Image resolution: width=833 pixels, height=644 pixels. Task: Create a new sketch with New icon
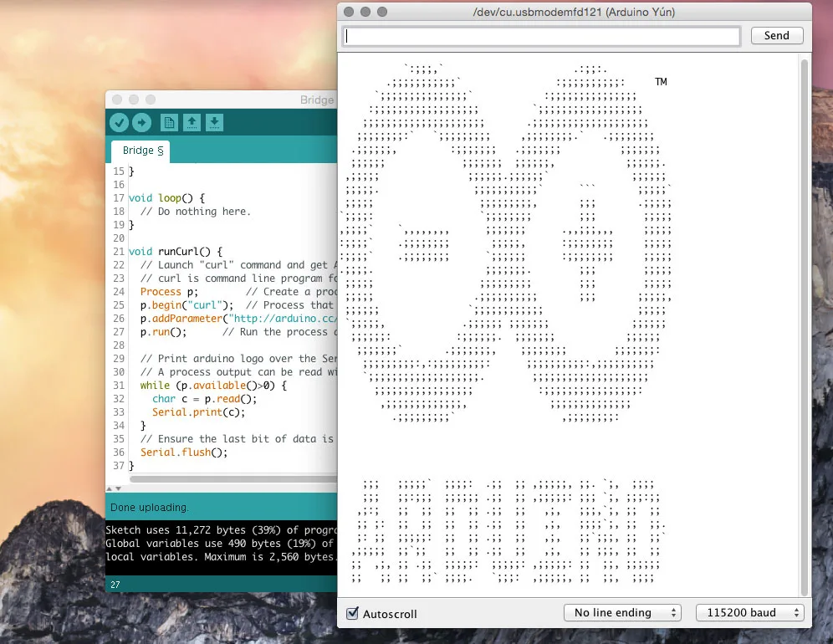[169, 123]
